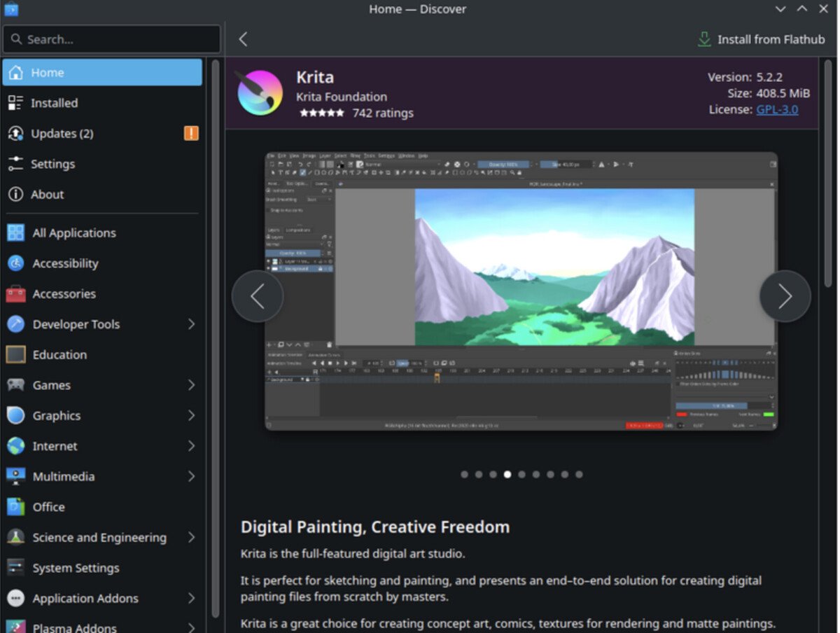
Task: Expand the Games subcategories chevron
Action: tap(191, 385)
